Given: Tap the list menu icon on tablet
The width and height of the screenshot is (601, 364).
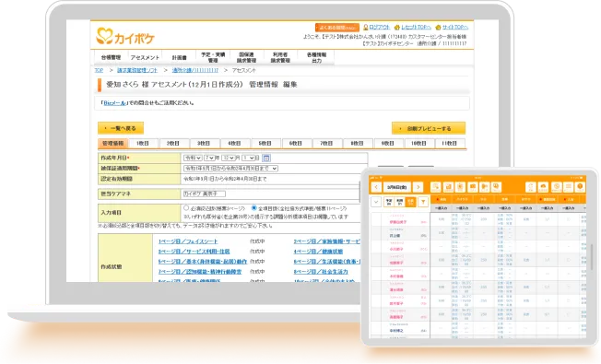Looking at the screenshot, I should coord(568,186).
